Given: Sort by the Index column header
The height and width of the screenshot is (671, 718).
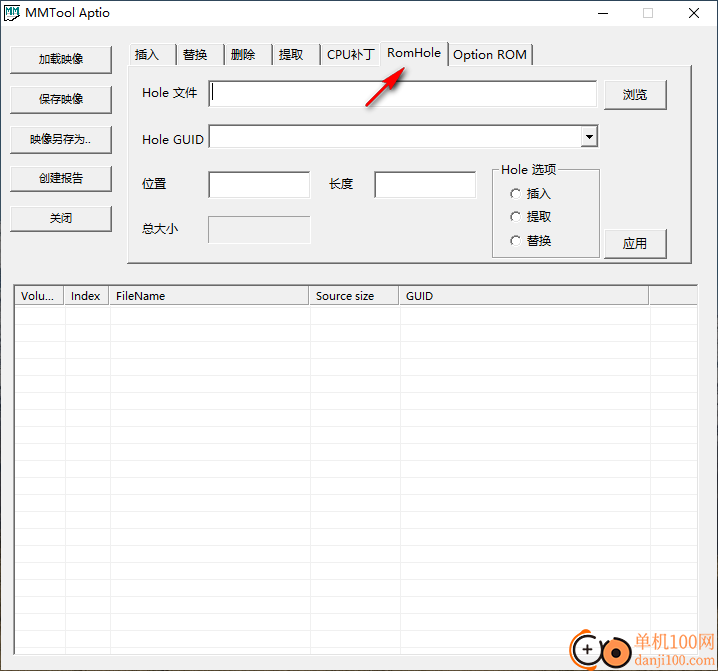Looking at the screenshot, I should click(x=87, y=296).
